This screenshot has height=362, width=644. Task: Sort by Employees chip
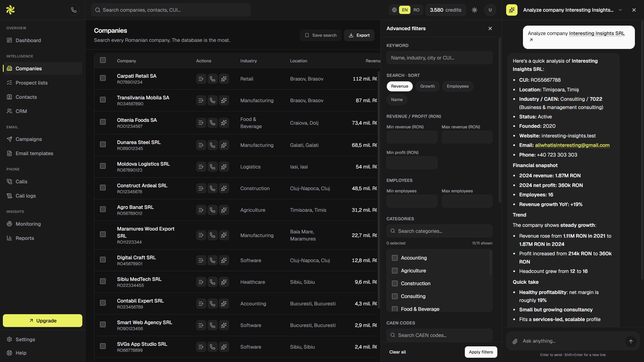click(x=457, y=86)
